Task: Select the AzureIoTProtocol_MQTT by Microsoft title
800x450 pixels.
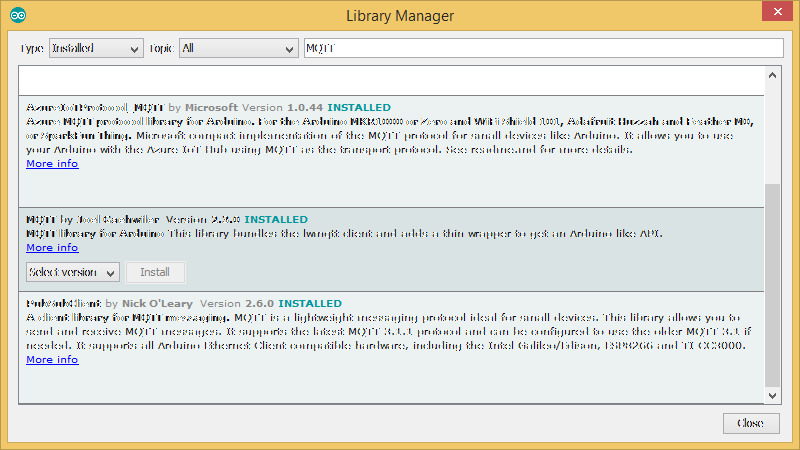Action: point(132,108)
